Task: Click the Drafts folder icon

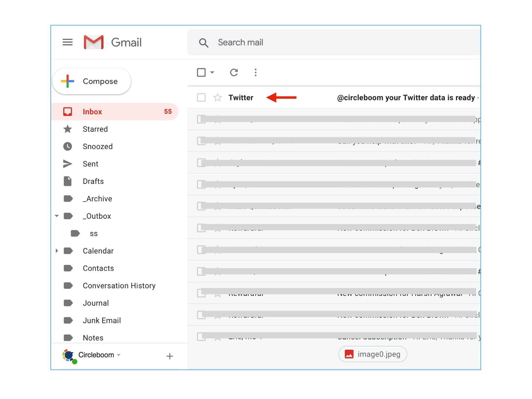Action: tap(67, 181)
